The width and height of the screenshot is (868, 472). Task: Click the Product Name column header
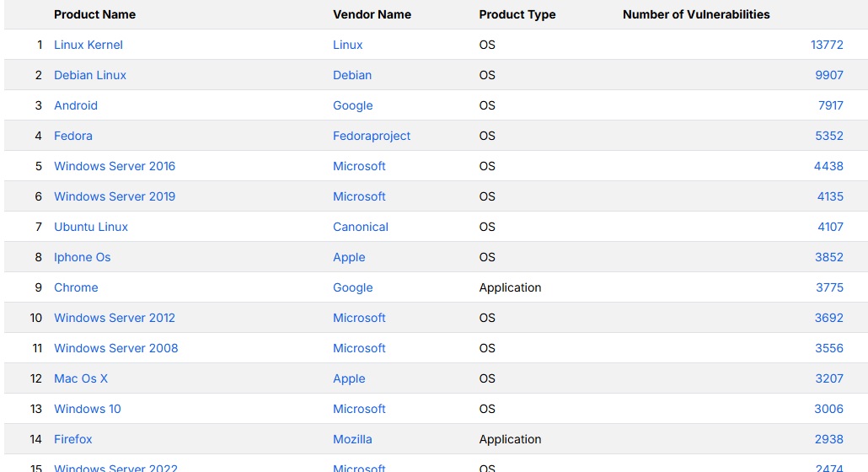tap(94, 14)
